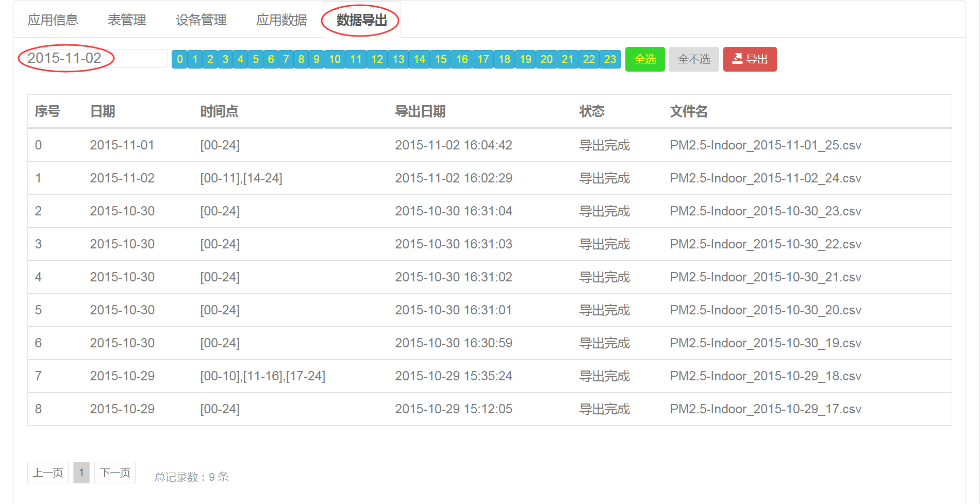
Task: Toggle hour 7 time button
Action: 286,59
